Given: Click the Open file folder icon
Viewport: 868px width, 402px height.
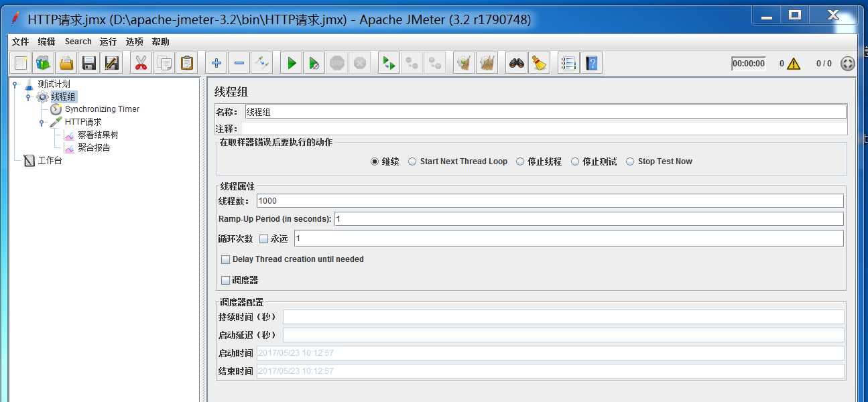Looking at the screenshot, I should (x=66, y=64).
